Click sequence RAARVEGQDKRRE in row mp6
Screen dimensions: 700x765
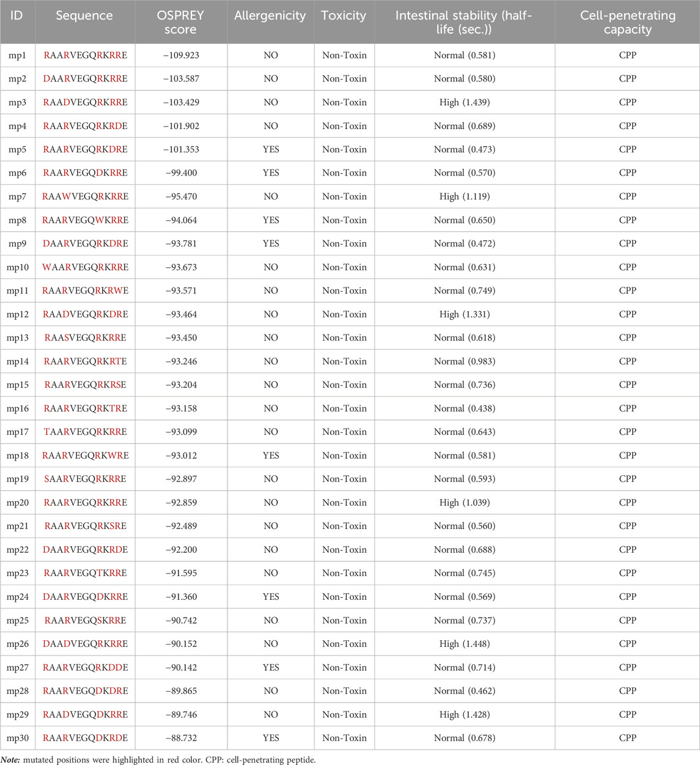click(85, 173)
